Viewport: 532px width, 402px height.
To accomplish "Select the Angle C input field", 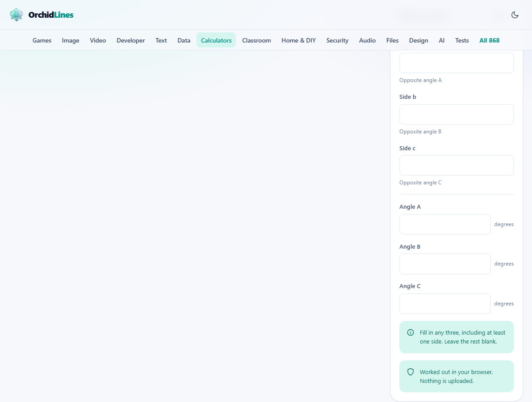I will 445,304.
